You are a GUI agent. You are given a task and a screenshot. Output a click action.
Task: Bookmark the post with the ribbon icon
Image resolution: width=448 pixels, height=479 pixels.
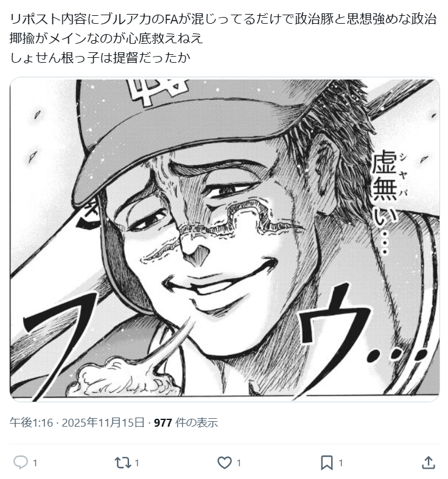click(327, 463)
